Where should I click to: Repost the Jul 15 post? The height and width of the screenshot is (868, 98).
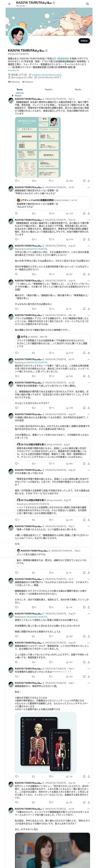pyautogui.click(x=33, y=213)
